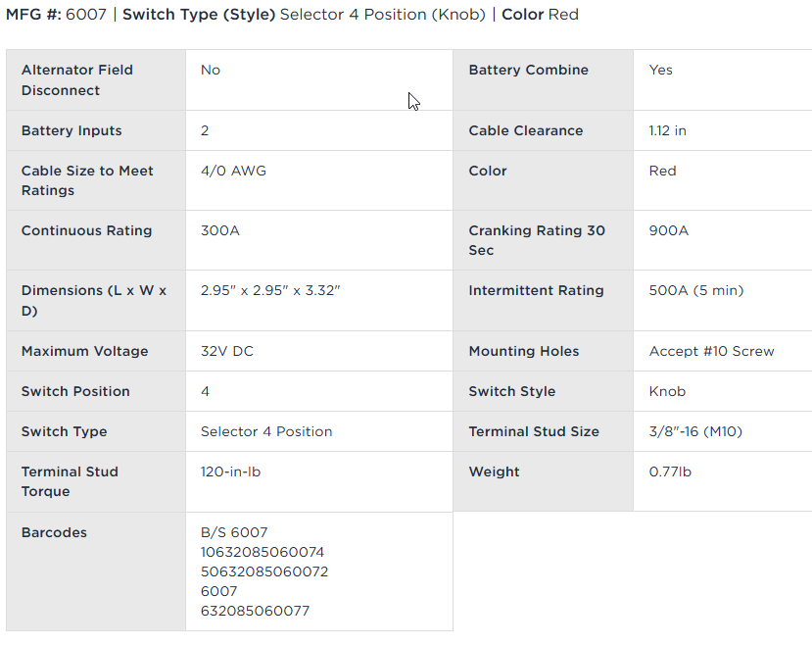
Task: Click the 300A continuous rating value
Action: [x=220, y=230]
